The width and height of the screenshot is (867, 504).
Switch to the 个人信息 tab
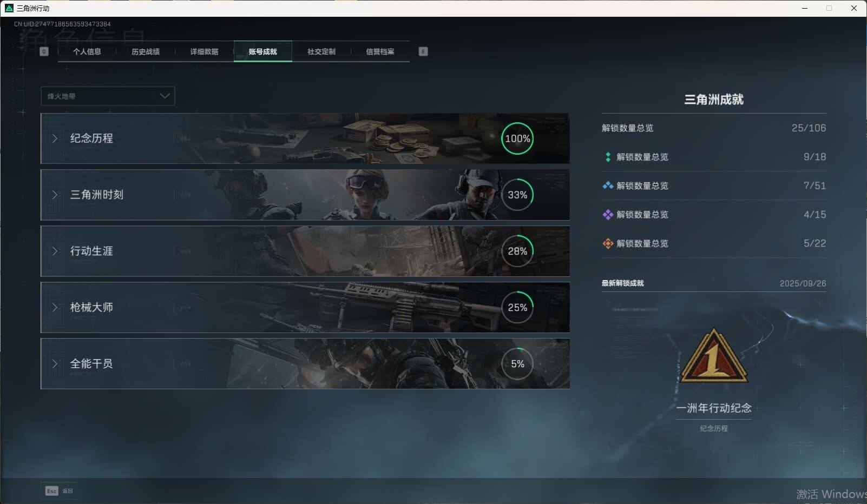click(87, 51)
